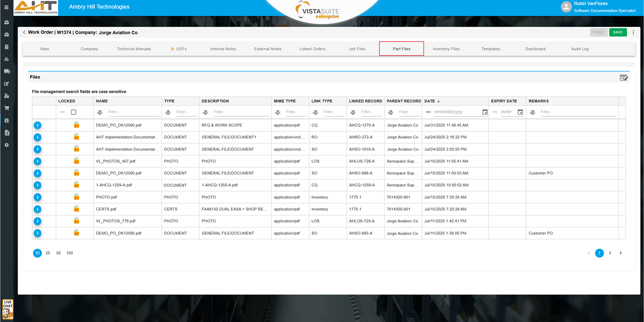This screenshot has width=644, height=322.
Task: Click the back arrow beside Work Order
Action: (24, 33)
